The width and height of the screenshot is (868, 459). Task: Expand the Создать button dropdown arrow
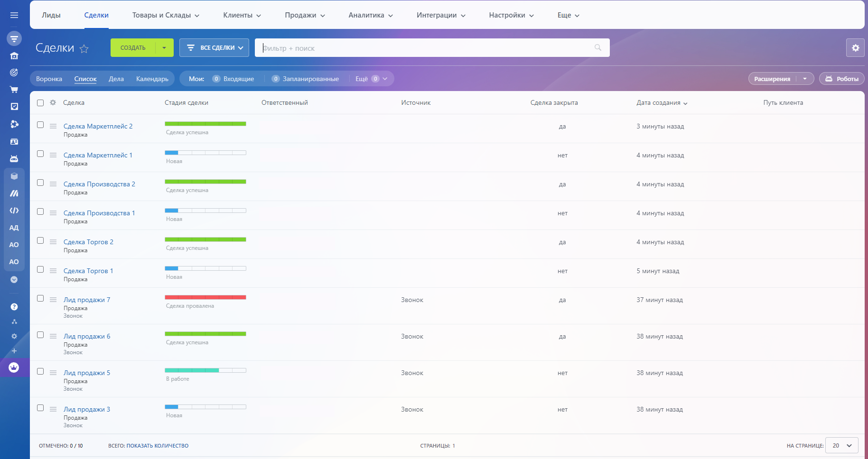point(164,48)
